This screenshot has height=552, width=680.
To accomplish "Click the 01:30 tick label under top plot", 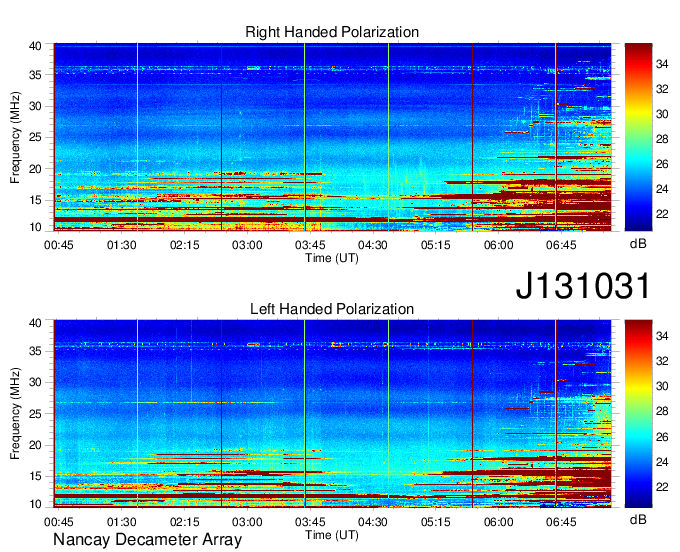I will tap(121, 245).
